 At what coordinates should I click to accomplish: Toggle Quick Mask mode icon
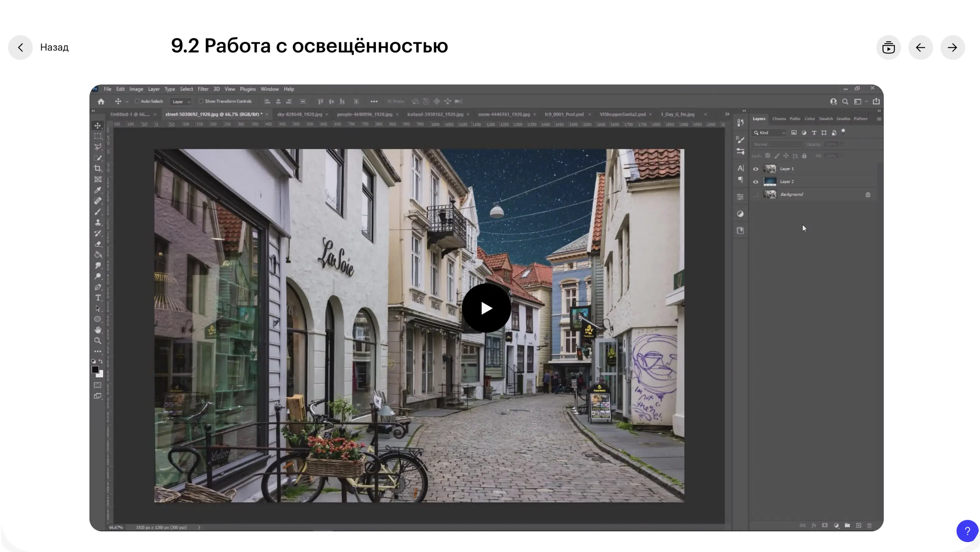click(98, 385)
